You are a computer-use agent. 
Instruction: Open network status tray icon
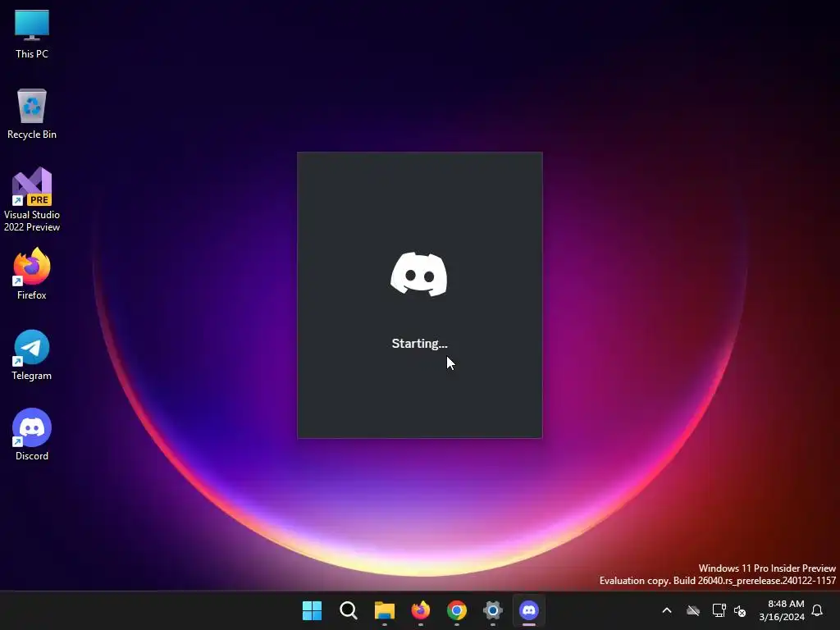719,610
